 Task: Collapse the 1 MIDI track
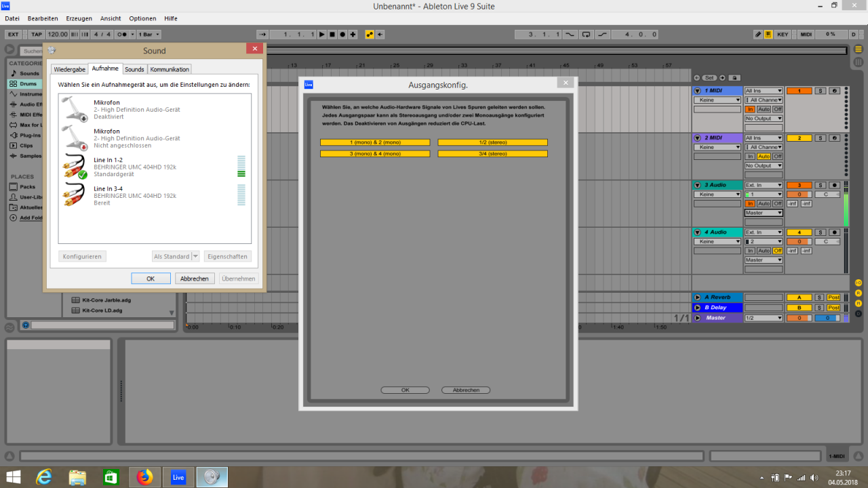pyautogui.click(x=697, y=91)
